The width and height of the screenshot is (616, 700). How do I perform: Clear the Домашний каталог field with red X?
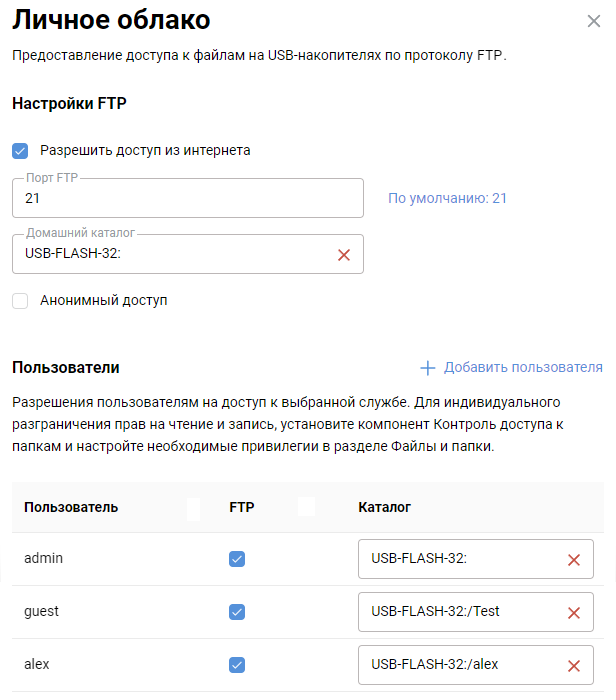click(x=344, y=254)
